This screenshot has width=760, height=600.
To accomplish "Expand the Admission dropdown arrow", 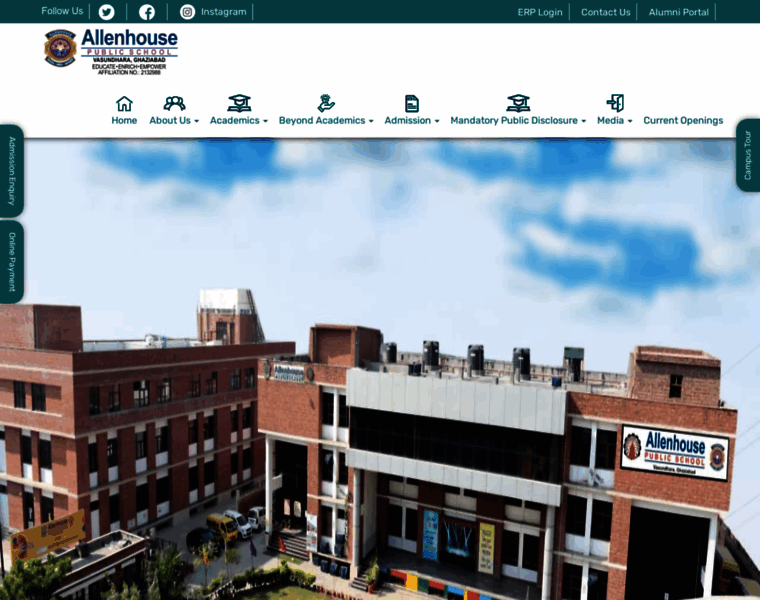I will [x=437, y=121].
